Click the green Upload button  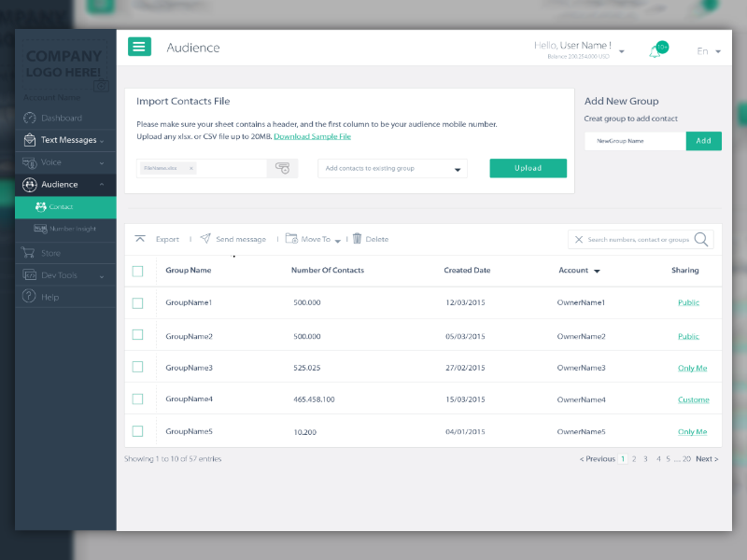point(528,168)
